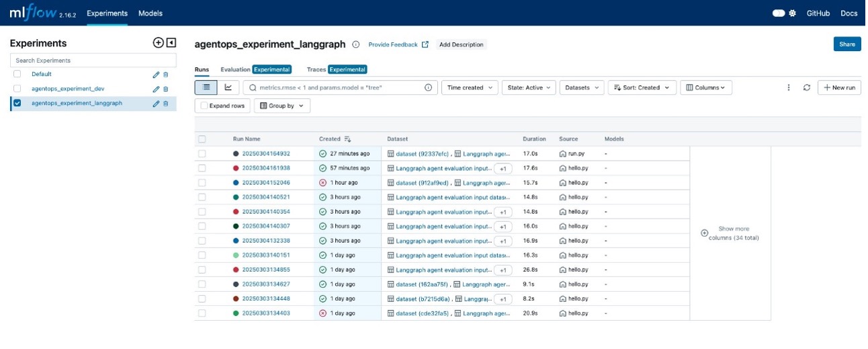Switch to chart view

coord(228,87)
